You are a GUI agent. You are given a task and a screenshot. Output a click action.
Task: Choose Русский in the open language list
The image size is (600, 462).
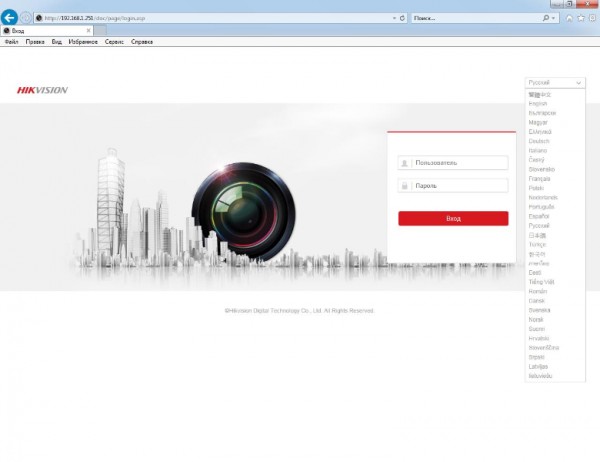click(539, 225)
